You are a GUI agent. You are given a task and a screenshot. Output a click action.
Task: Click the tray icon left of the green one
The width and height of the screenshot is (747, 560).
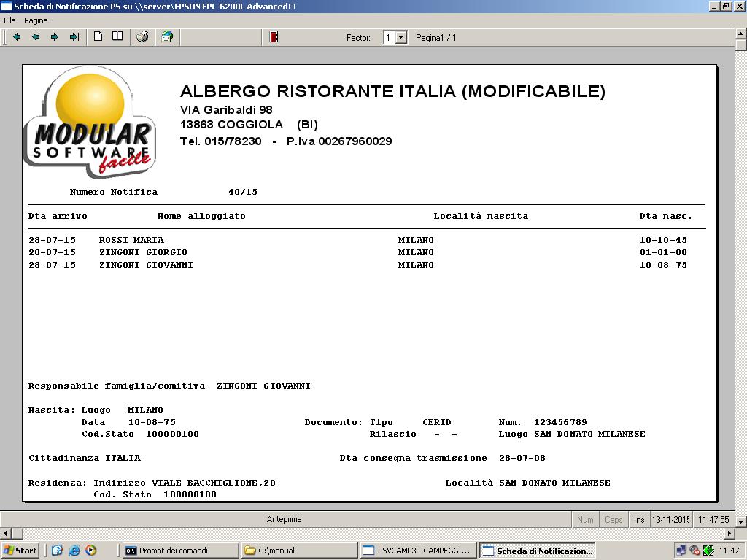(694, 551)
